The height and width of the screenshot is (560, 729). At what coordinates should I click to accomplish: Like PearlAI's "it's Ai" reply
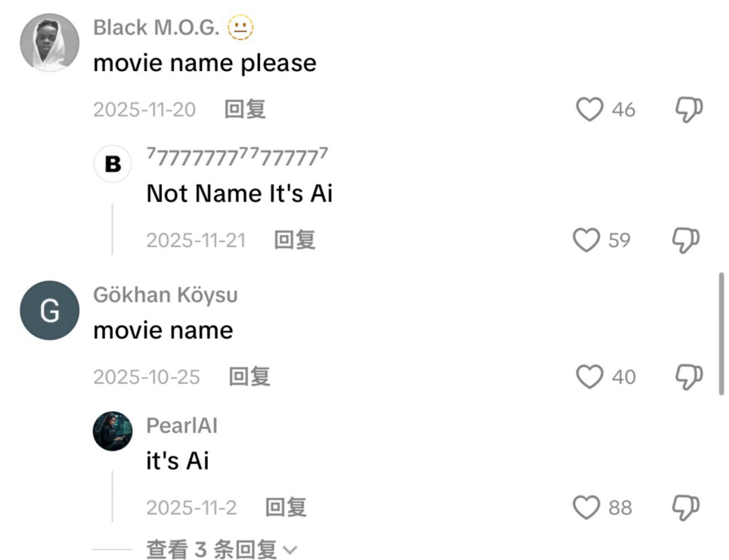[x=586, y=507]
